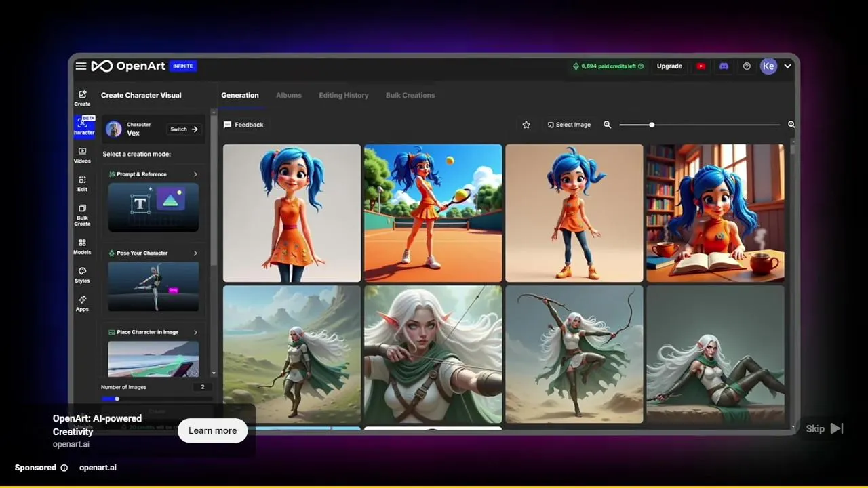Click the Select Image button
Screen dimensions: 868x488
pyautogui.click(x=569, y=125)
